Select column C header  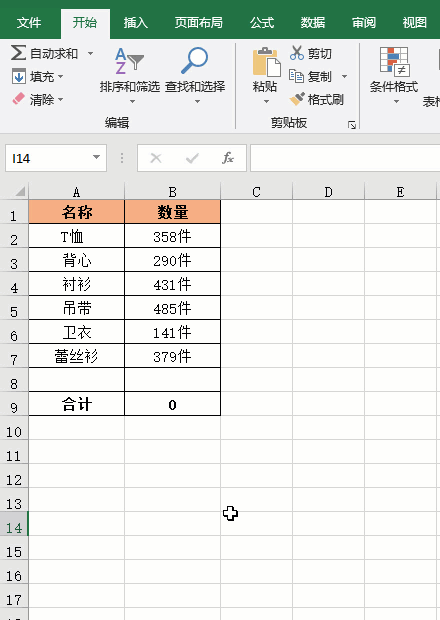[x=256, y=192]
